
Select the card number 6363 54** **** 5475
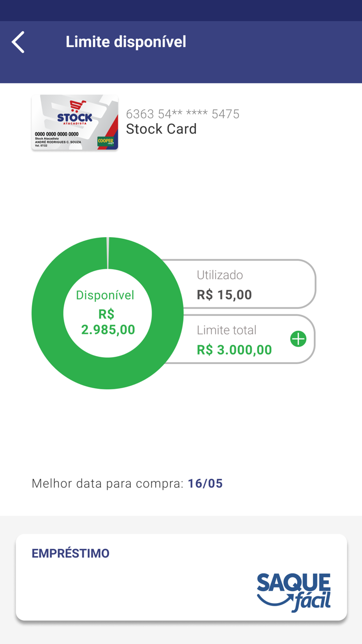183,114
